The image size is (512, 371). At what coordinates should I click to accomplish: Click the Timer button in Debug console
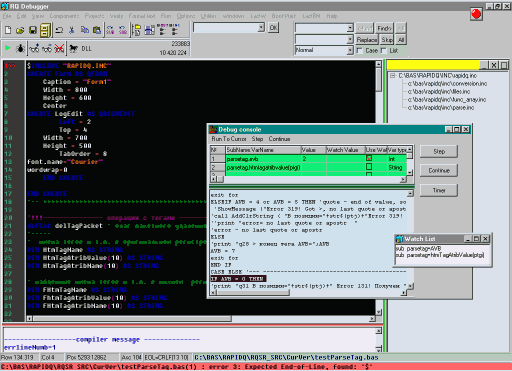click(x=439, y=190)
